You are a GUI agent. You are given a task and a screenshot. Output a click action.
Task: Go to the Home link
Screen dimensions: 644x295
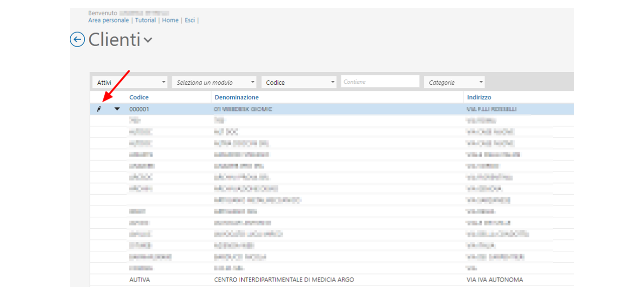pyautogui.click(x=171, y=20)
